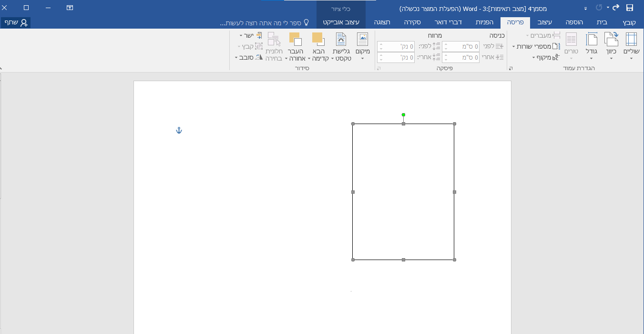Expand the Send Backward dropdown arrow

pos(286,59)
